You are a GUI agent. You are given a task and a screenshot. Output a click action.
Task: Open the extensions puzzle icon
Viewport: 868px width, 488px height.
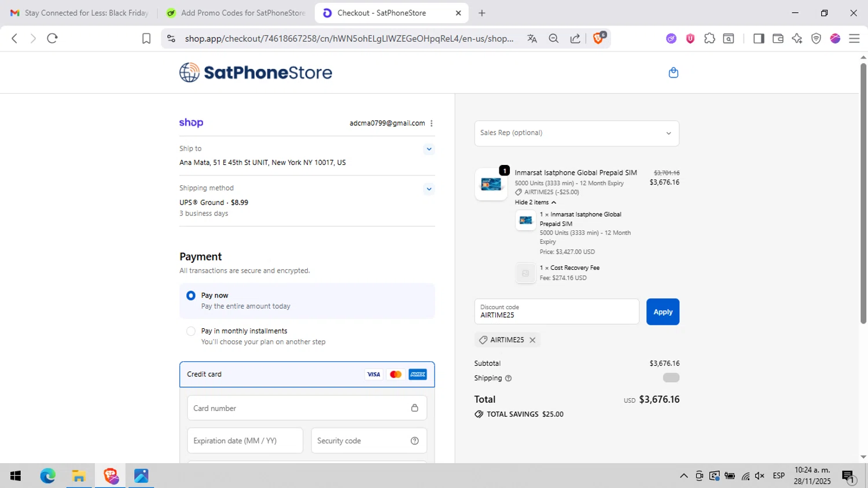709,38
